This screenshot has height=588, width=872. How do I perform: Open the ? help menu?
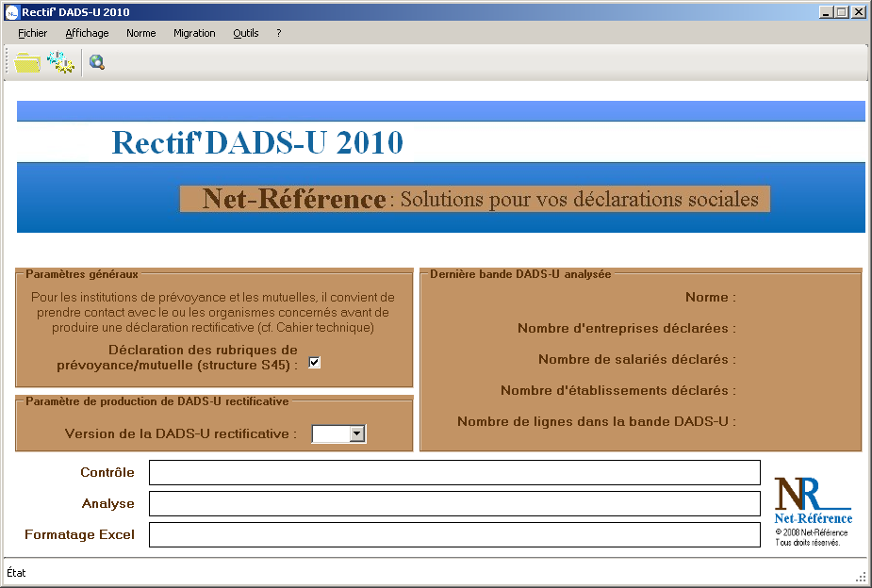coord(279,33)
